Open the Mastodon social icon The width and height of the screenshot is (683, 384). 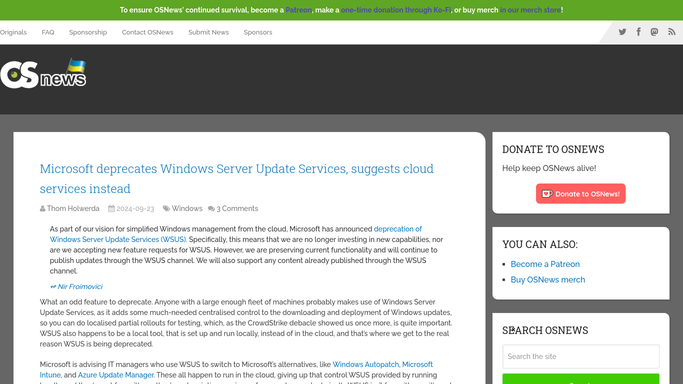(x=654, y=32)
